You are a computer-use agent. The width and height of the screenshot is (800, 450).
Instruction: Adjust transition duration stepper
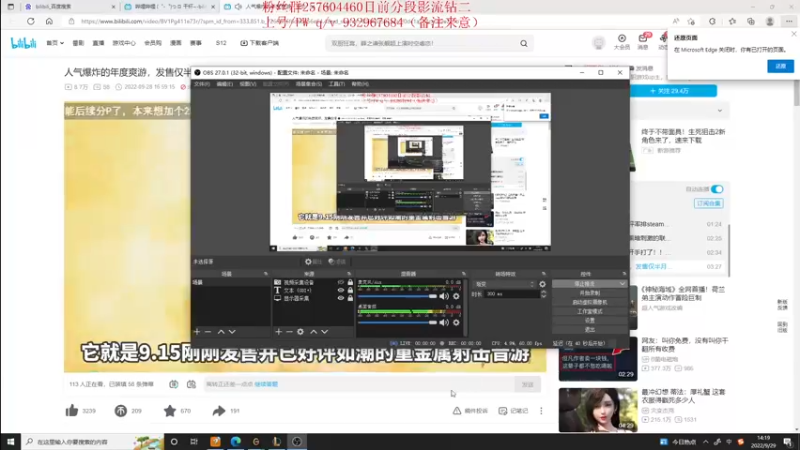click(x=543, y=294)
